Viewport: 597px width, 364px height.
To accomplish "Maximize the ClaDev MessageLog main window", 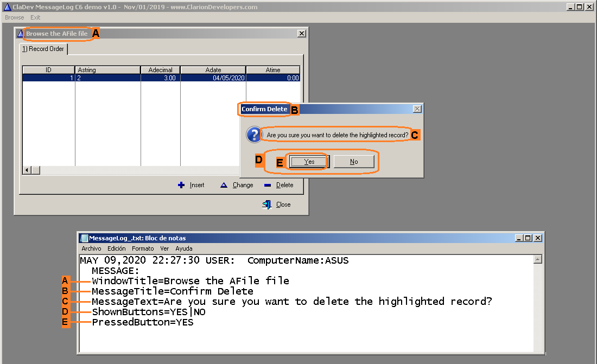I will 580,7.
